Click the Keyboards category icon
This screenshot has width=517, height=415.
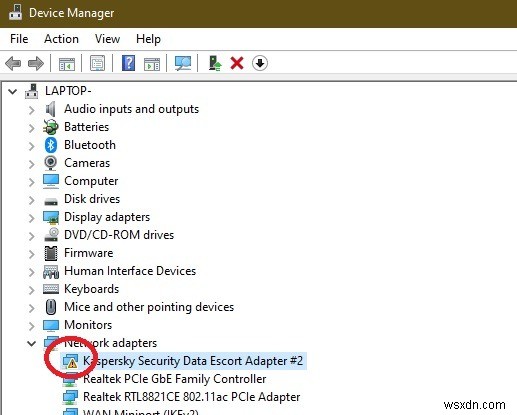click(x=51, y=289)
